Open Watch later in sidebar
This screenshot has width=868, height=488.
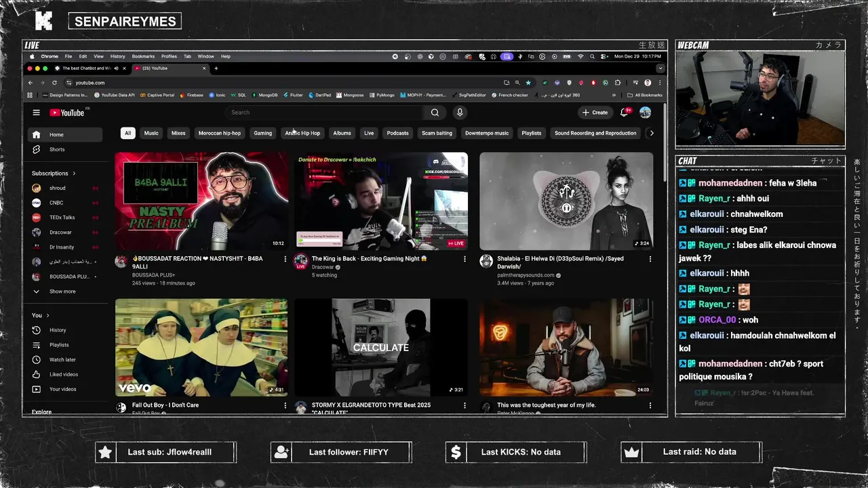tap(66, 359)
